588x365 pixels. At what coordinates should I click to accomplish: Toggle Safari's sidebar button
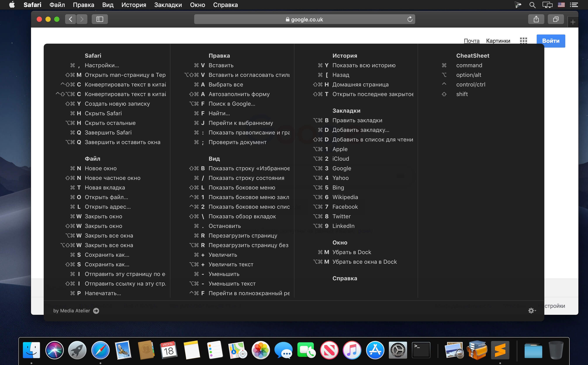tap(100, 19)
